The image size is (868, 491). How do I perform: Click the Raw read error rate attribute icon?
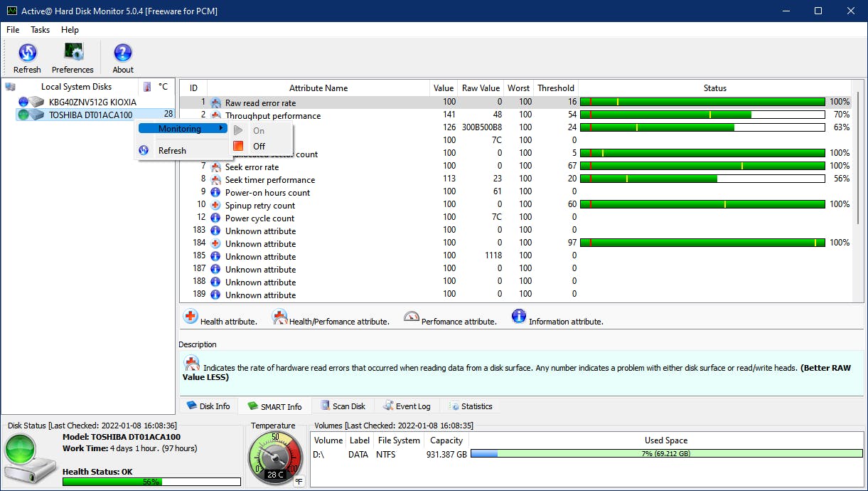(216, 103)
